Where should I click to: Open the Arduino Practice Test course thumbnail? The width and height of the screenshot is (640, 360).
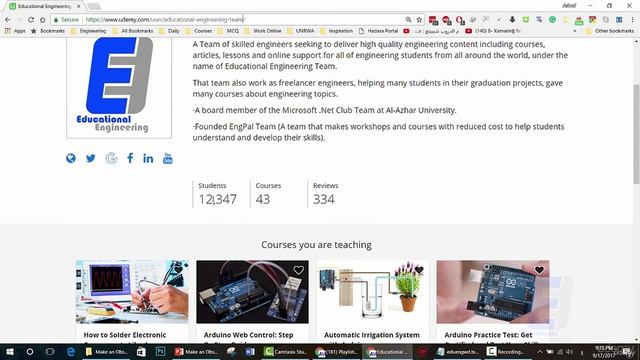[x=493, y=292]
